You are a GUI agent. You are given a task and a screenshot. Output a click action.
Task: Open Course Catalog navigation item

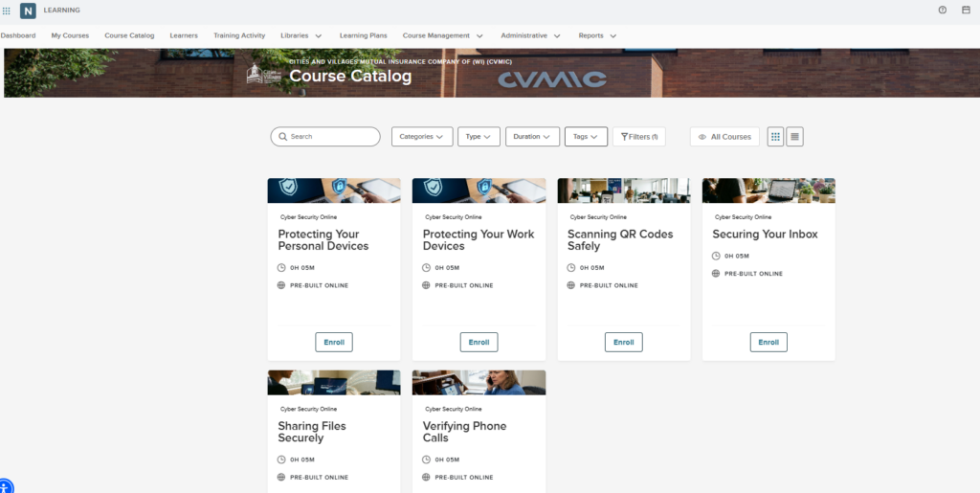tap(129, 35)
